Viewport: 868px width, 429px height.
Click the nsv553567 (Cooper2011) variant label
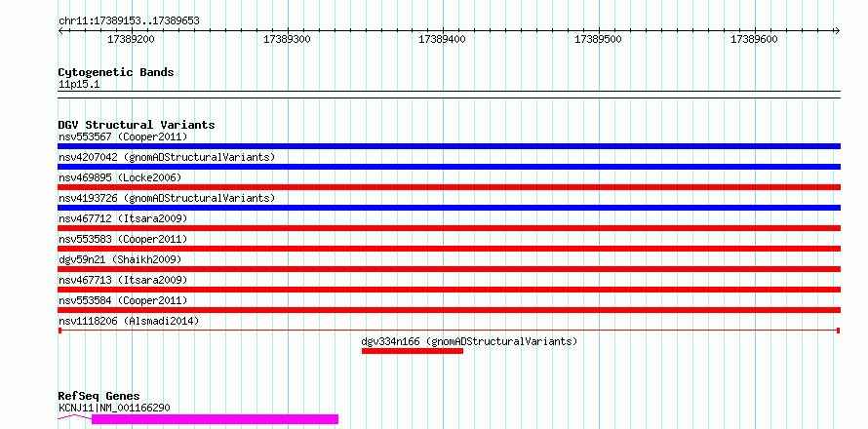(123, 136)
